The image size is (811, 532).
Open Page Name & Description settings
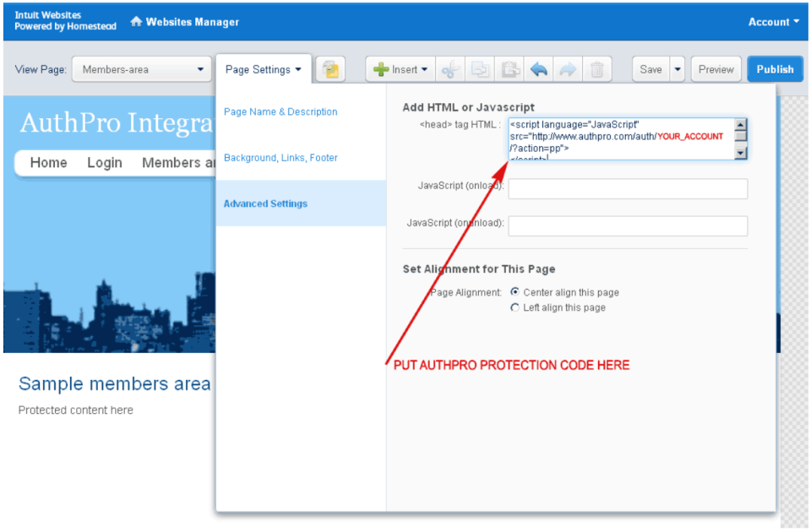(x=280, y=111)
